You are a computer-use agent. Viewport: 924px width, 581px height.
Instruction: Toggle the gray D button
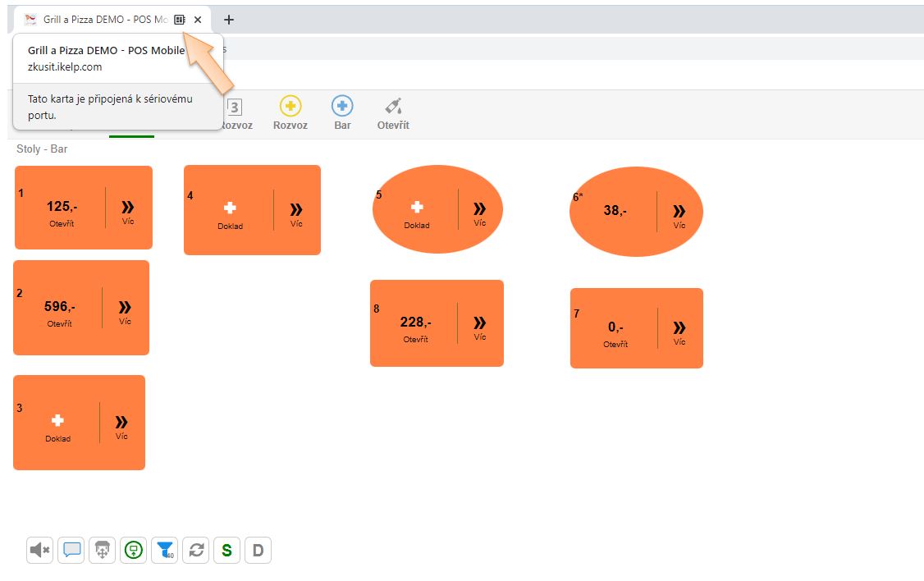(x=258, y=550)
